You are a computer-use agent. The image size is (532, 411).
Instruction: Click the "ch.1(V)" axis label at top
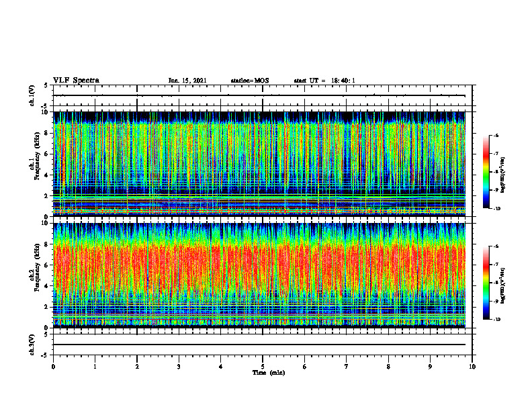click(32, 95)
